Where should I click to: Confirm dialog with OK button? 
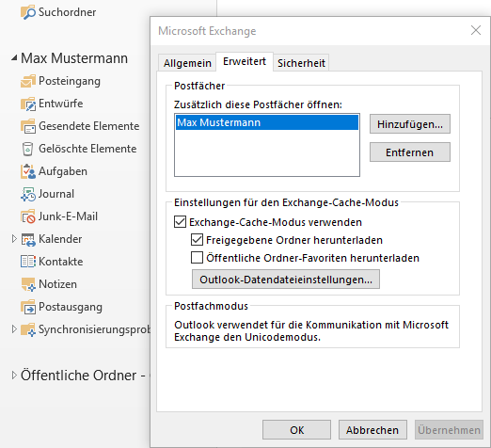(296, 430)
